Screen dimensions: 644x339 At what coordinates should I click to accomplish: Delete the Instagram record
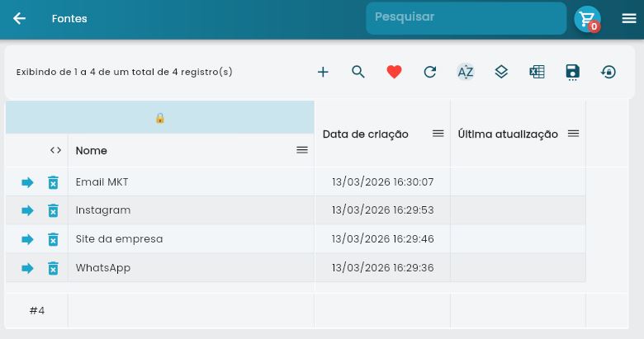[x=53, y=210]
